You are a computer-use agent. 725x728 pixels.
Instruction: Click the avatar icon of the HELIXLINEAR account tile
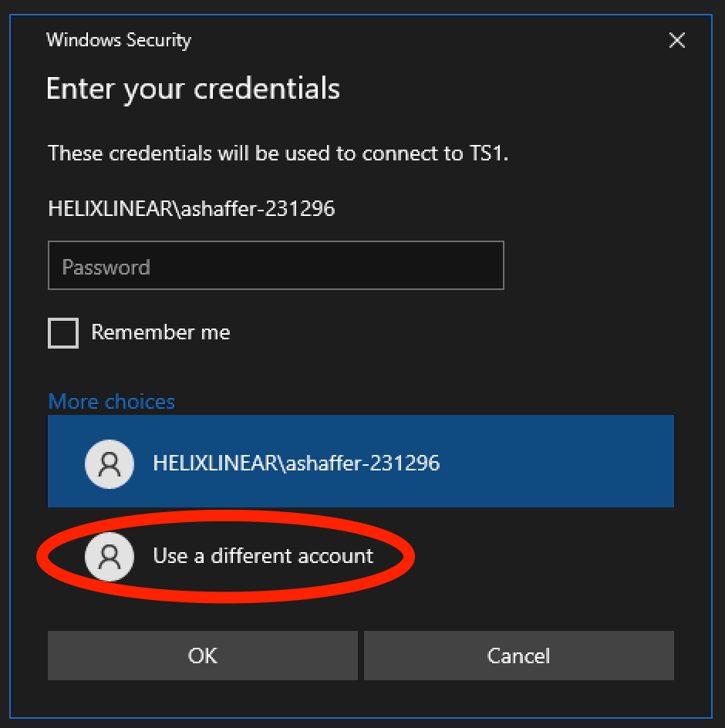click(x=110, y=463)
